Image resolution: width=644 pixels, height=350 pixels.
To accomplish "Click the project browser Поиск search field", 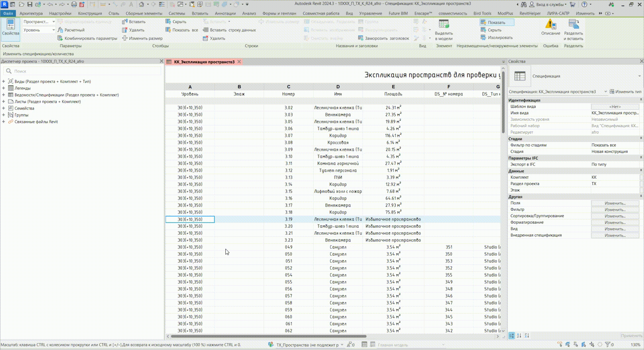I will click(x=84, y=71).
